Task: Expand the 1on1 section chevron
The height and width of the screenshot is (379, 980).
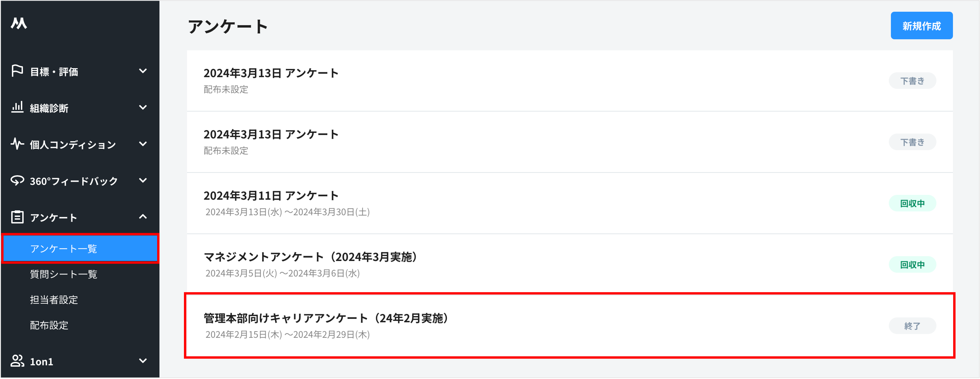Action: click(x=143, y=361)
